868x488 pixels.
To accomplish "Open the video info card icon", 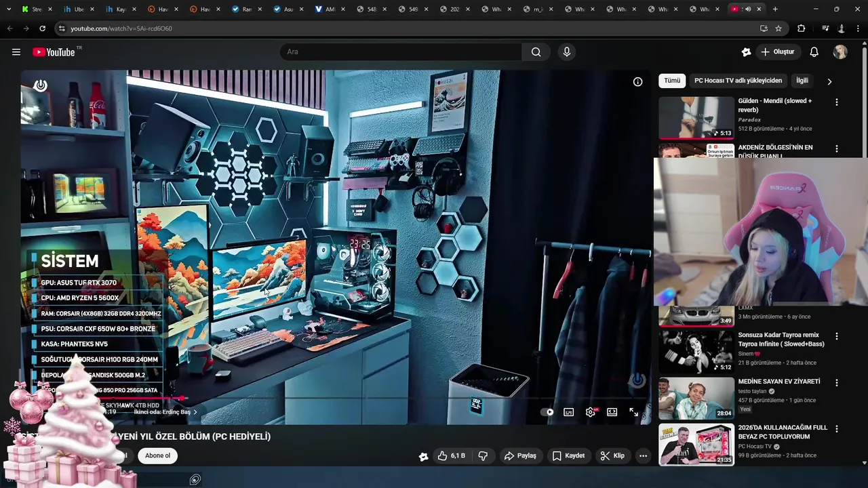I will point(637,81).
